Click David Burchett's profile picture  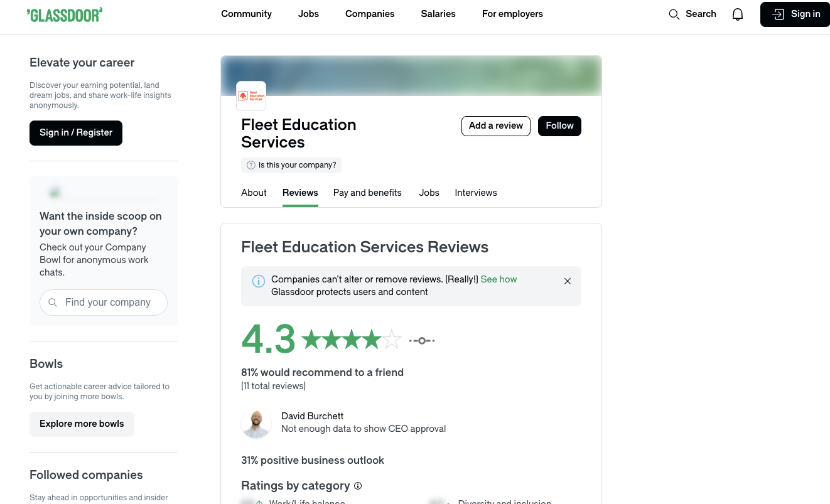pyautogui.click(x=256, y=424)
